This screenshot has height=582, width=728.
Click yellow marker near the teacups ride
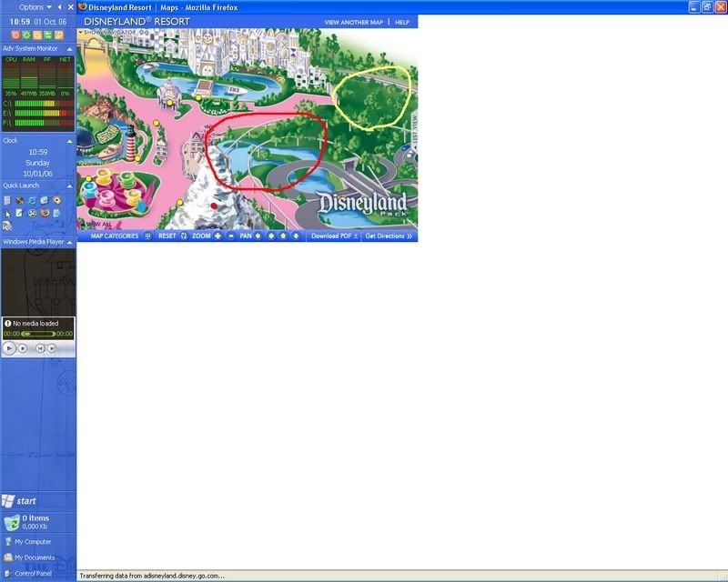tap(88, 178)
